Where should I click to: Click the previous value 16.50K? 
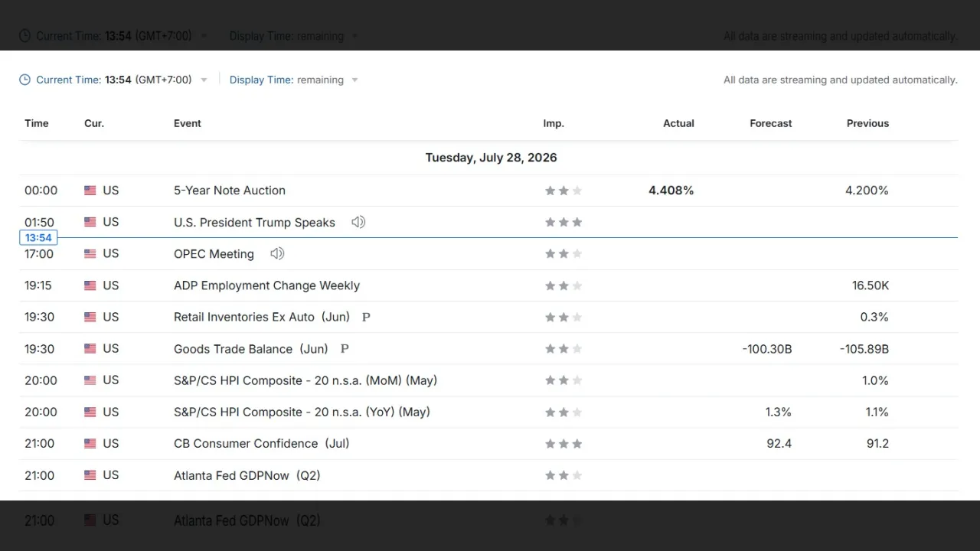[x=870, y=285]
